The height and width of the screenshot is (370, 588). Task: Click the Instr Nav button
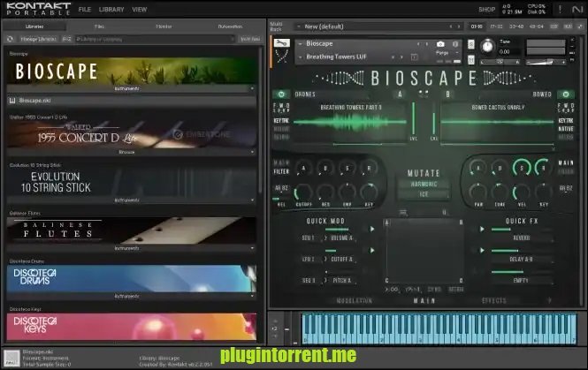tap(250, 39)
